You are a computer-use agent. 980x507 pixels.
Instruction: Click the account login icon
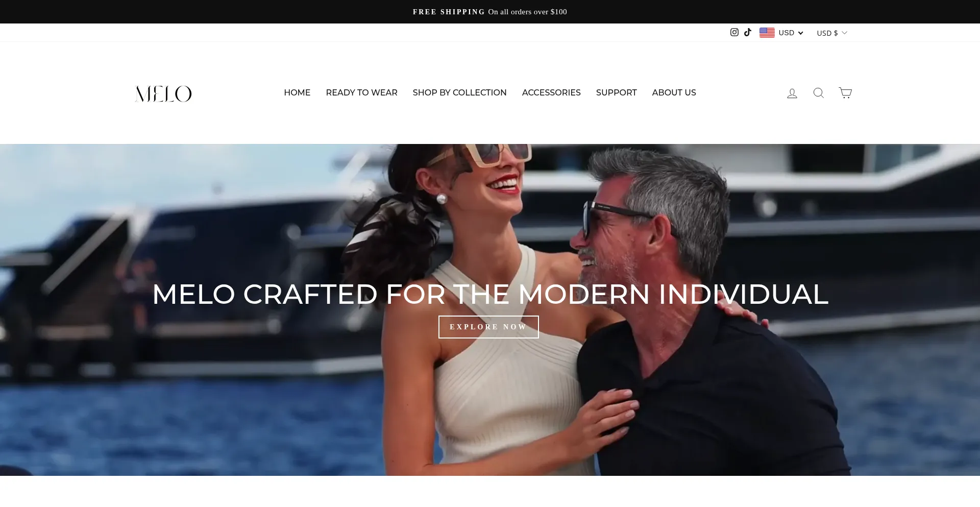click(x=792, y=93)
